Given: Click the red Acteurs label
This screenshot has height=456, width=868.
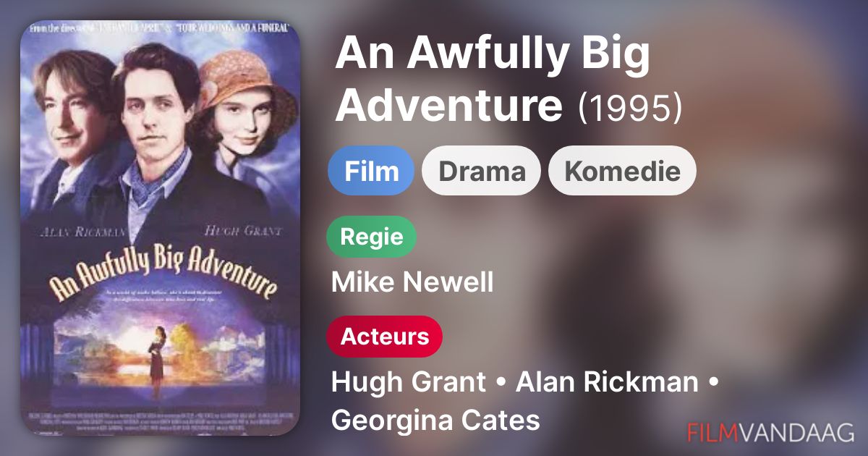Looking at the screenshot, I should 385,337.
